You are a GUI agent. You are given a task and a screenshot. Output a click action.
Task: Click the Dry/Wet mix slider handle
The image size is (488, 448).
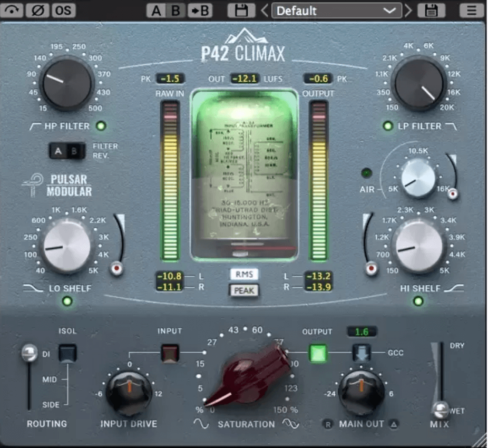[440, 409]
